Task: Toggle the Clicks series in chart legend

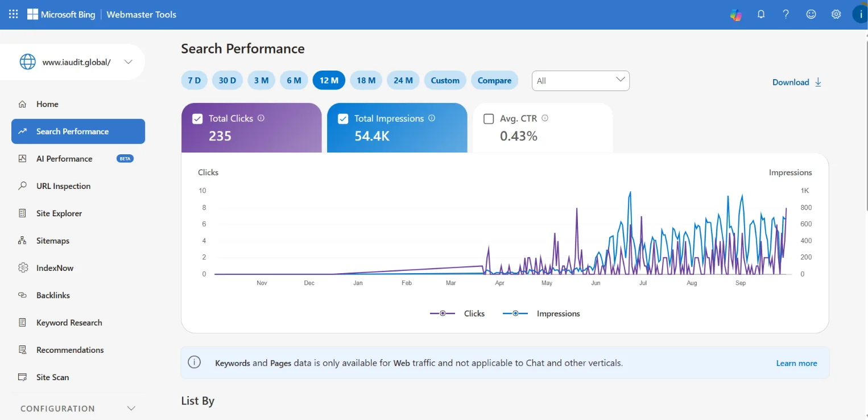Action: tap(457, 314)
